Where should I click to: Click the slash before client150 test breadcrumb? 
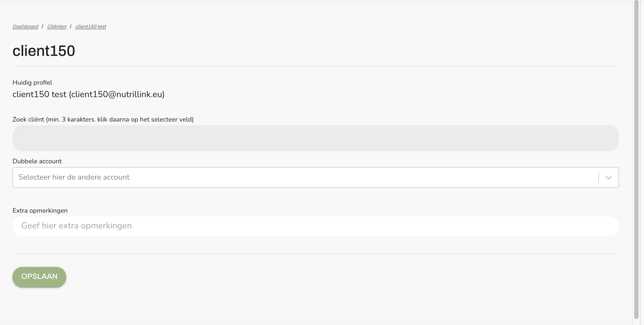point(71,27)
